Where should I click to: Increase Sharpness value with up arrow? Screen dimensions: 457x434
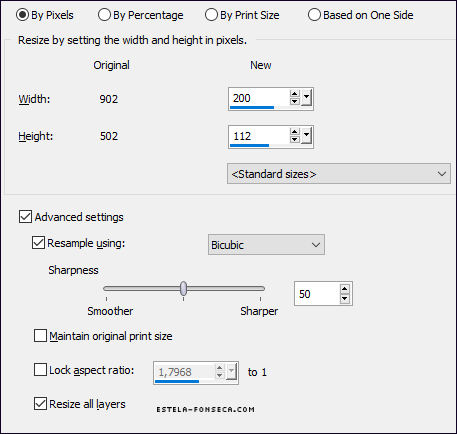click(x=345, y=289)
